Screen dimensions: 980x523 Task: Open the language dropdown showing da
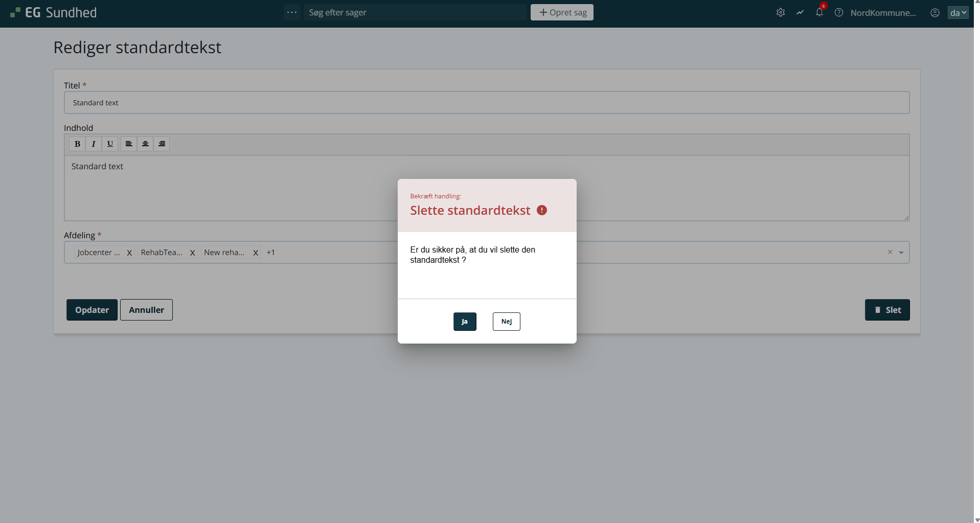point(958,13)
